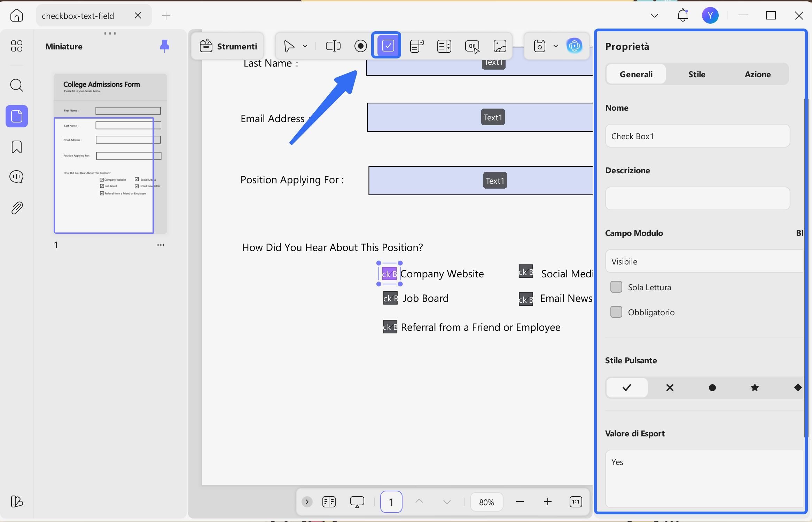Switch to the Azione tab
This screenshot has width=812, height=522.
pos(758,74)
